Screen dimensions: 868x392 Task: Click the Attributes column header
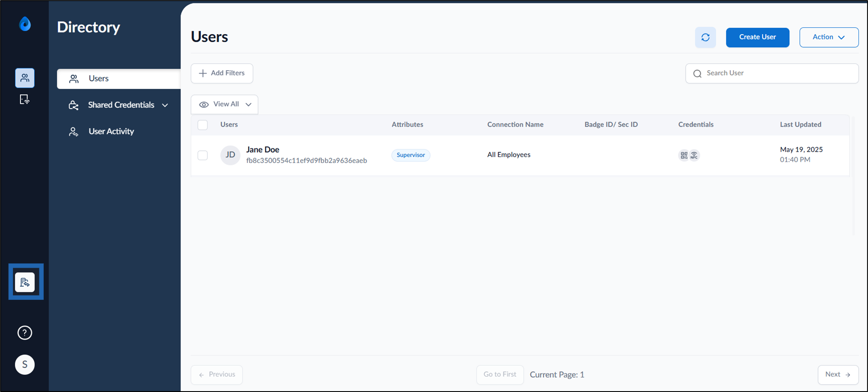(408, 125)
